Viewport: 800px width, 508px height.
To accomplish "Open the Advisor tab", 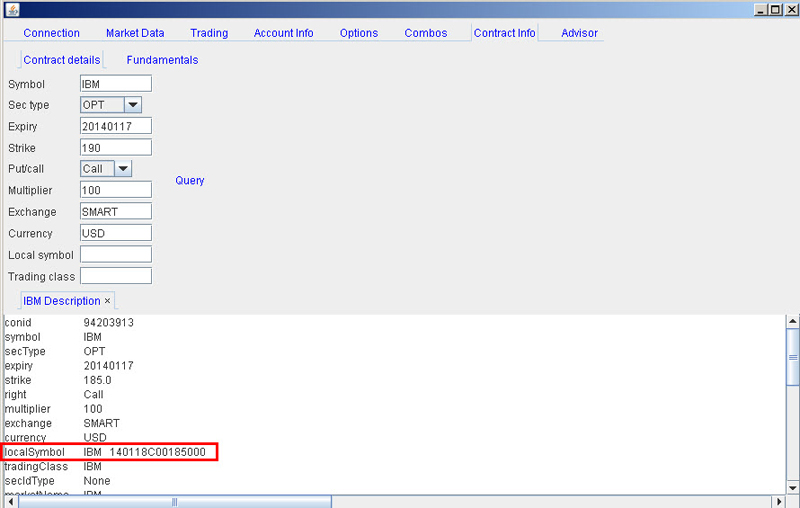I will coord(579,33).
